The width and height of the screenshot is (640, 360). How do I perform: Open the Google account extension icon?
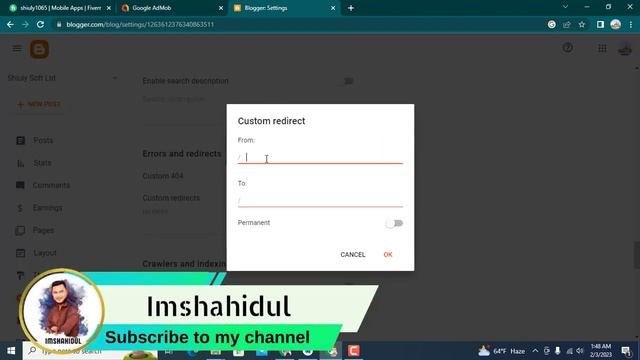tap(551, 24)
